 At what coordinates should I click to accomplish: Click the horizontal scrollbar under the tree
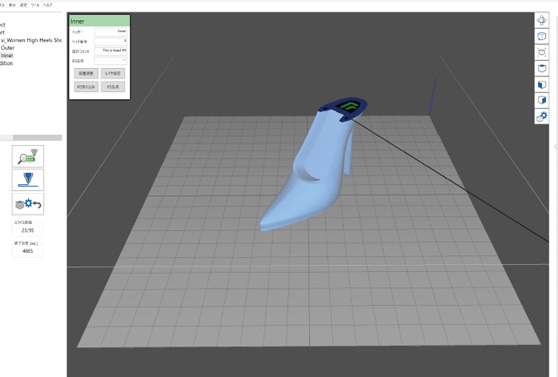(x=31, y=137)
